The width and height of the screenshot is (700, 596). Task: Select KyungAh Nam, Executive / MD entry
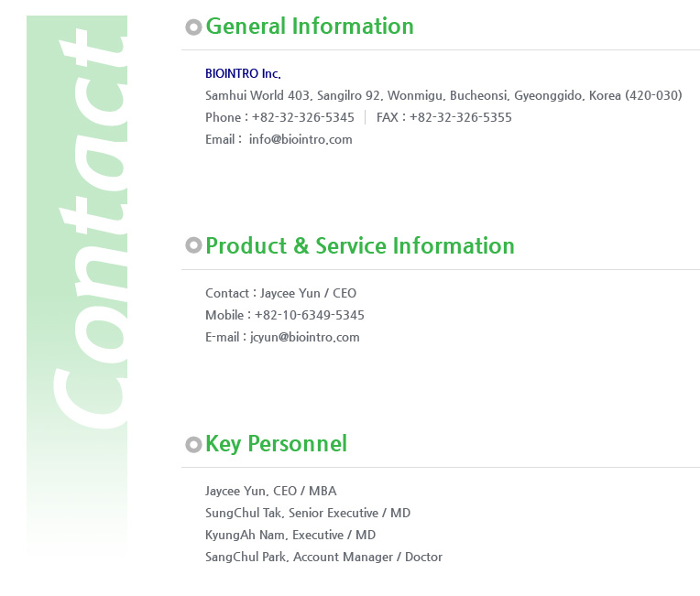point(290,535)
